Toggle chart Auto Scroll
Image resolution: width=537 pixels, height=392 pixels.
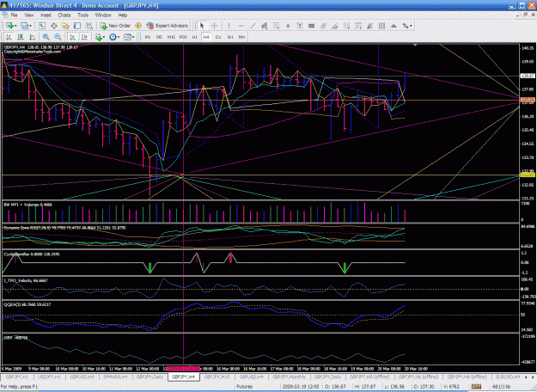[x=72, y=37]
